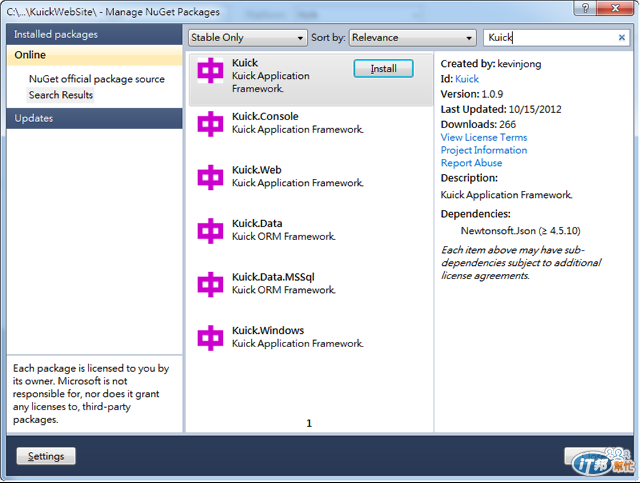Select the Kuick.Windows package name
Image resolution: width=640 pixels, height=483 pixels.
pyautogui.click(x=268, y=330)
